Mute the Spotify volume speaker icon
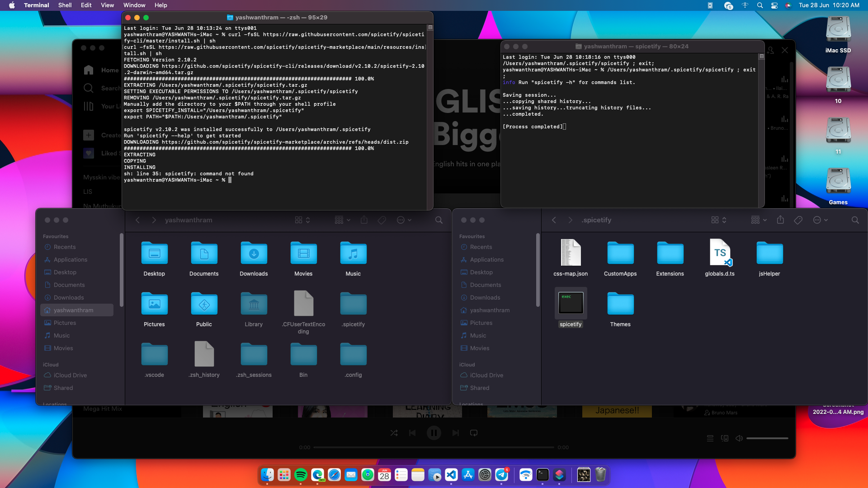The width and height of the screenshot is (868, 488). 739,438
